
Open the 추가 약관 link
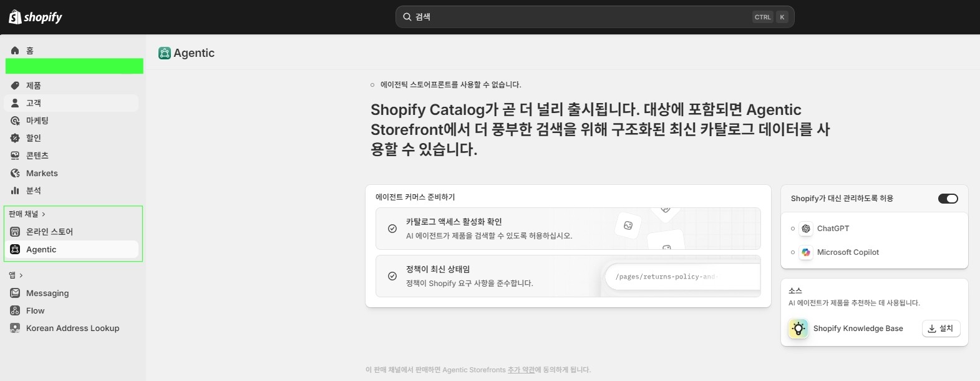[x=521, y=370]
